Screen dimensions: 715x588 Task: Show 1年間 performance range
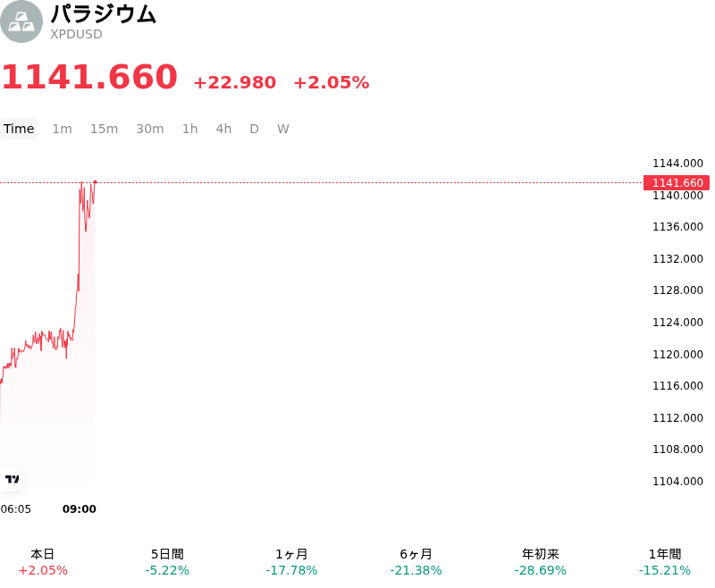665,562
